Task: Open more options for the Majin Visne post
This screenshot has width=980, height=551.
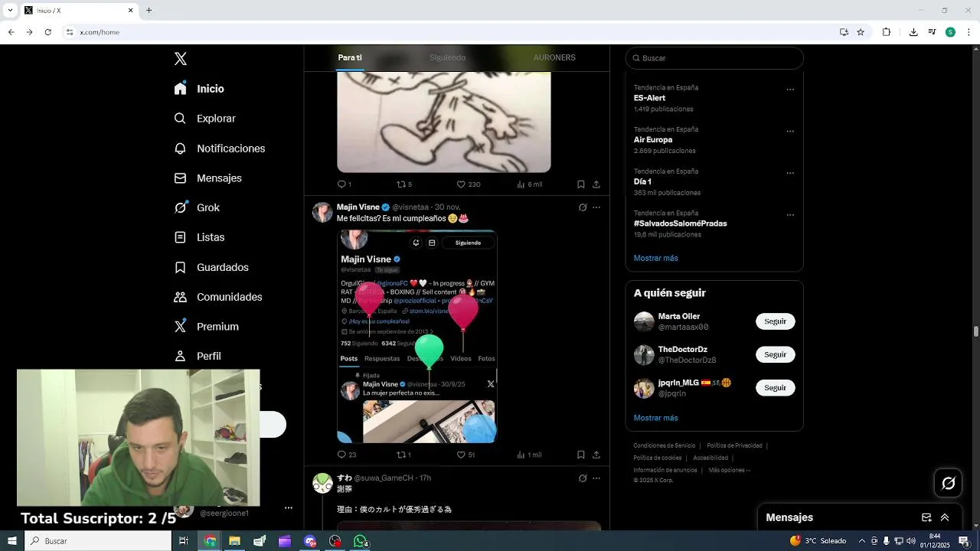Action: 596,207
